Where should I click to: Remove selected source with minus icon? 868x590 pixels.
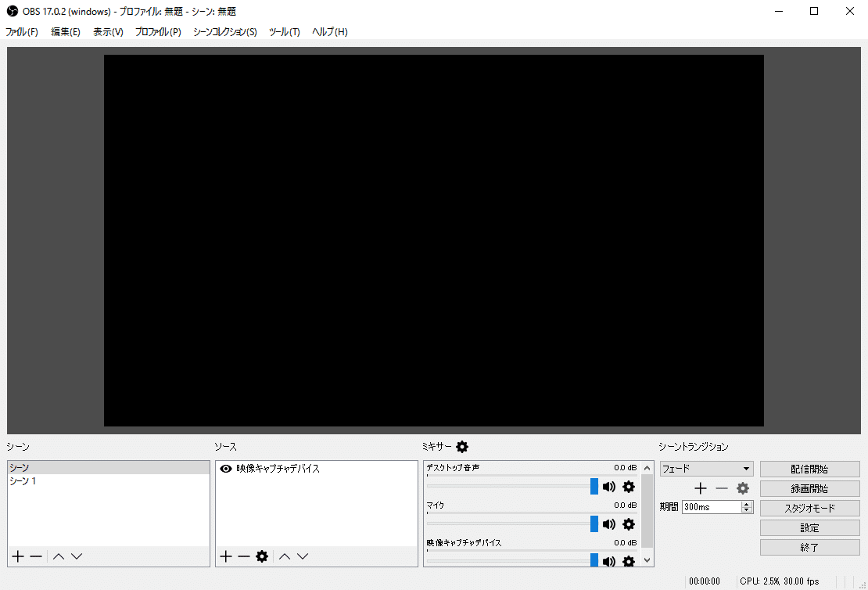pos(243,556)
